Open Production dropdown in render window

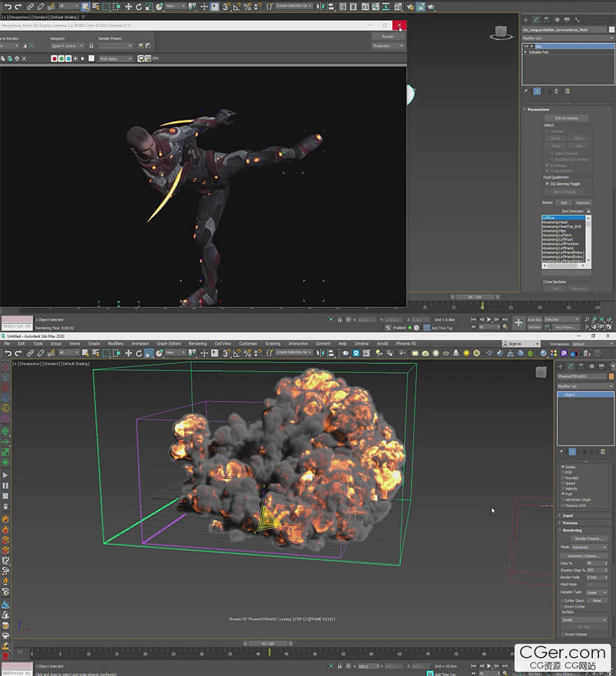388,45
